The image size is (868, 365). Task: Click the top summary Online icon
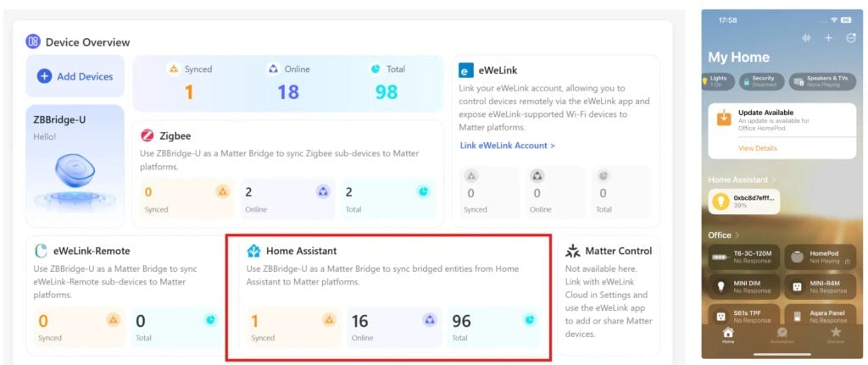pyautogui.click(x=273, y=69)
